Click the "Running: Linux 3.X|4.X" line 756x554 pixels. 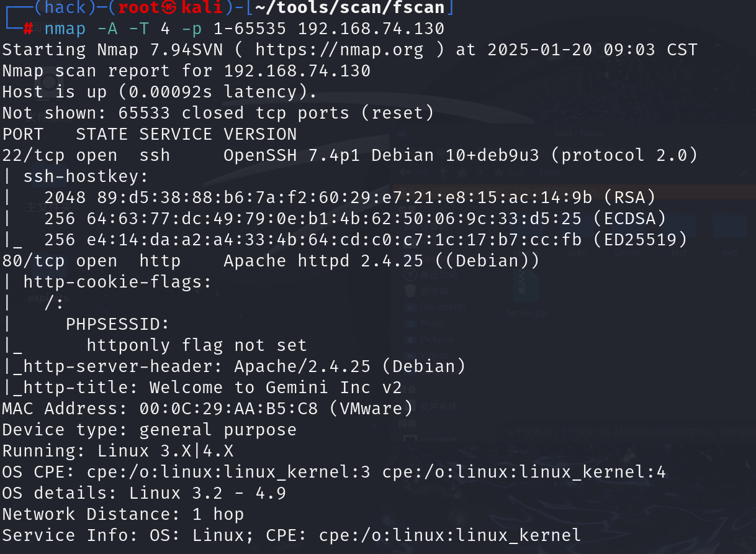tap(118, 451)
